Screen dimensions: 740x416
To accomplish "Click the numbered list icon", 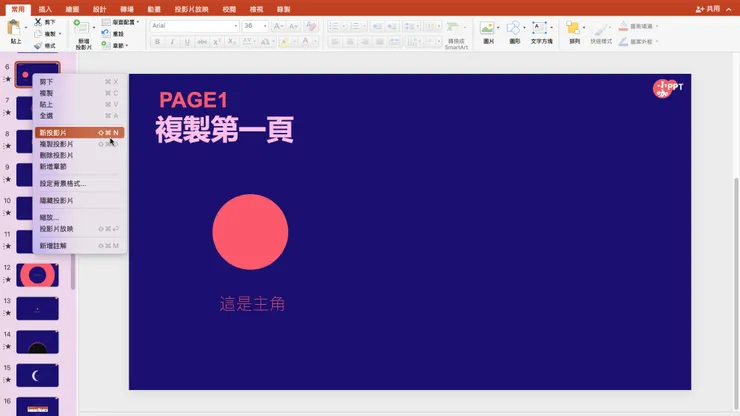I will (354, 26).
